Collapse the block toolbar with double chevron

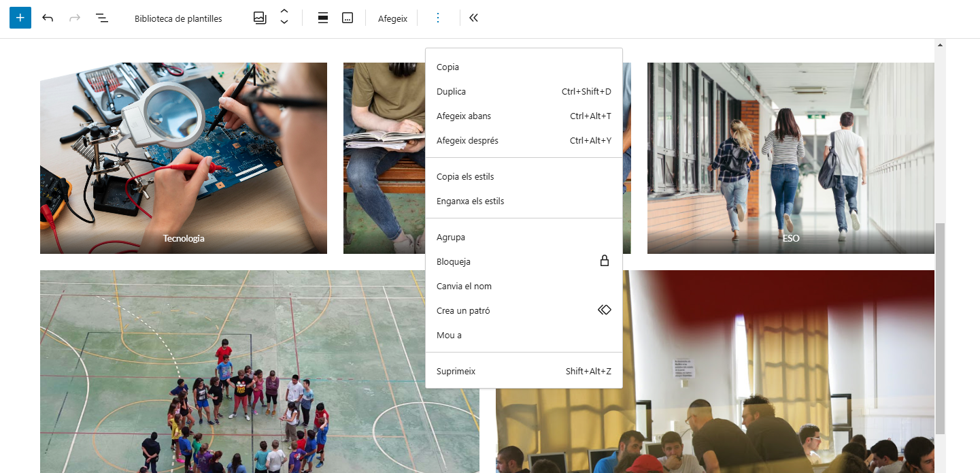pyautogui.click(x=473, y=18)
